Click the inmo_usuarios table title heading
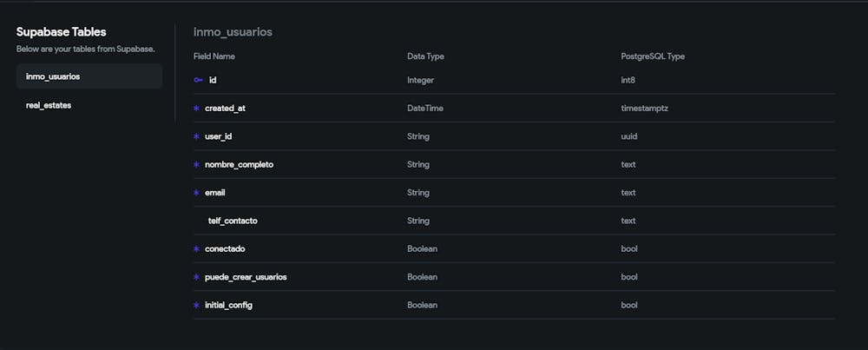This screenshot has width=868, height=350. 233,32
